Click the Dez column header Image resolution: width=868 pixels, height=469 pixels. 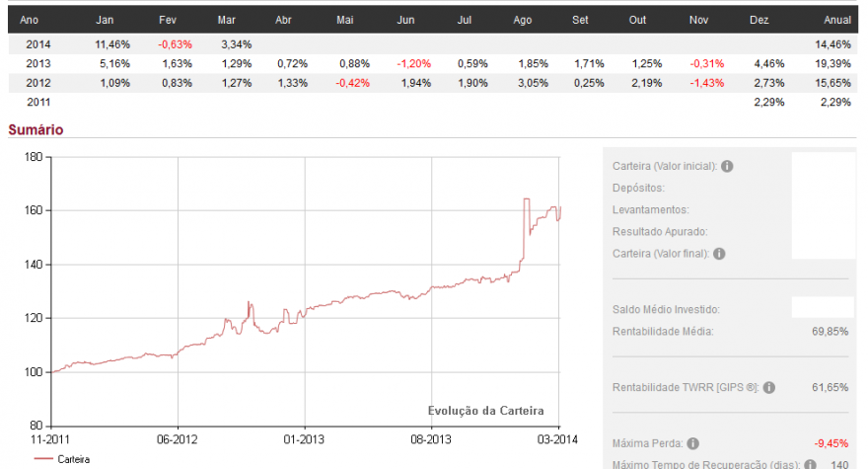759,20
